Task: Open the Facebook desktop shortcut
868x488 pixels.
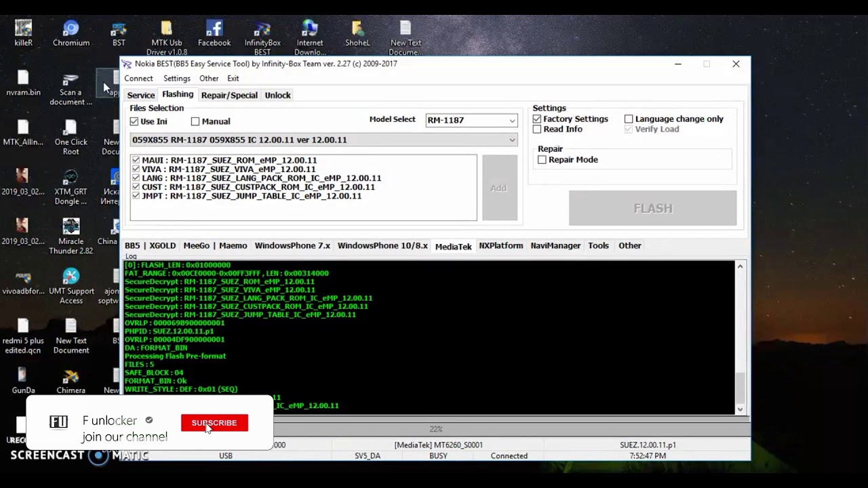Action: (x=214, y=33)
